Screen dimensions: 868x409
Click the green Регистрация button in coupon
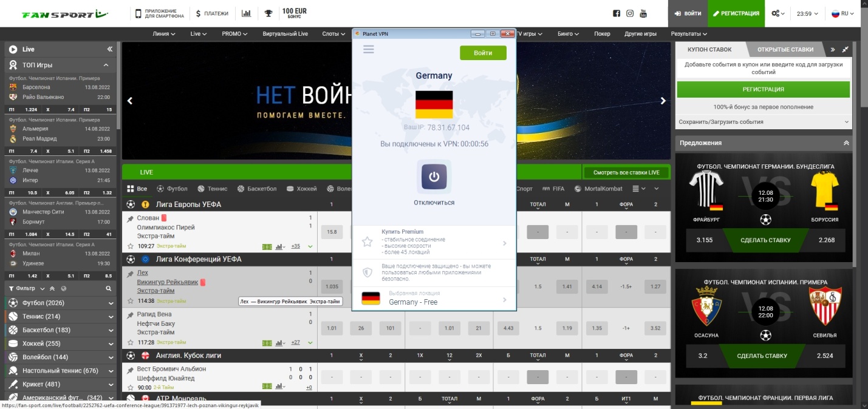[x=764, y=89]
